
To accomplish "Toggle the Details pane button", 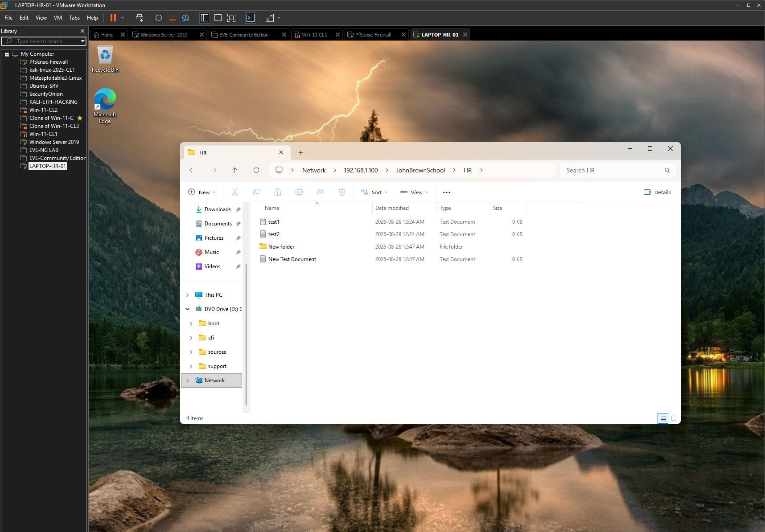I will (x=657, y=192).
